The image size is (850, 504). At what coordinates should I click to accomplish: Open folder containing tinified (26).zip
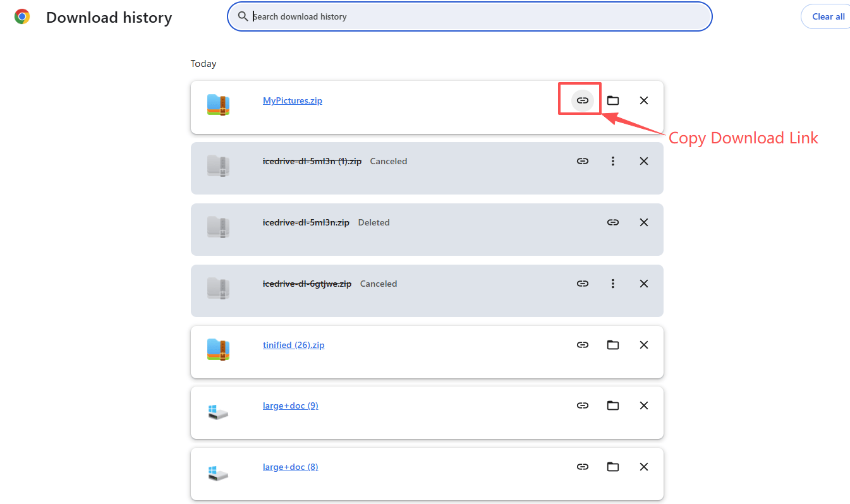point(612,344)
